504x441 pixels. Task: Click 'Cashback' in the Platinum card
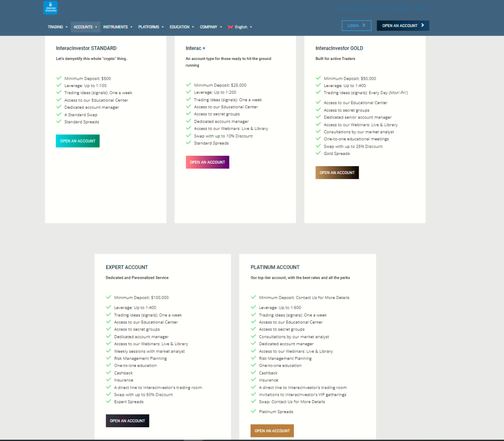click(x=268, y=373)
